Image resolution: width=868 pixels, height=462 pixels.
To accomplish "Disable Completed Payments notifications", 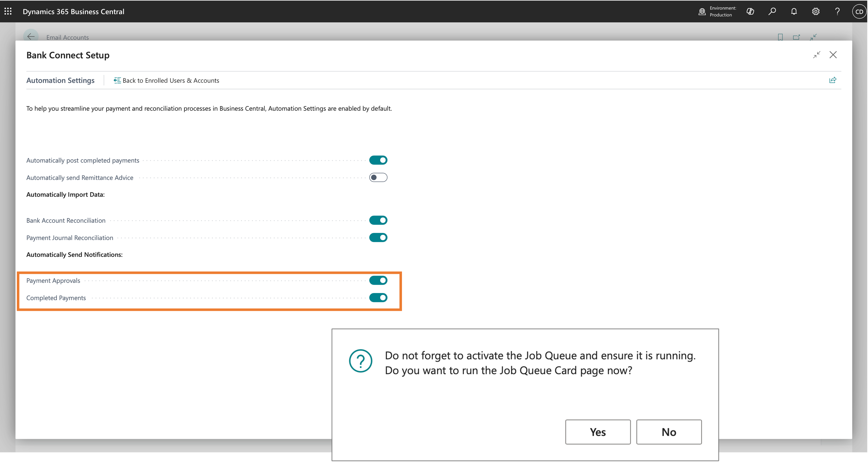I will point(378,298).
